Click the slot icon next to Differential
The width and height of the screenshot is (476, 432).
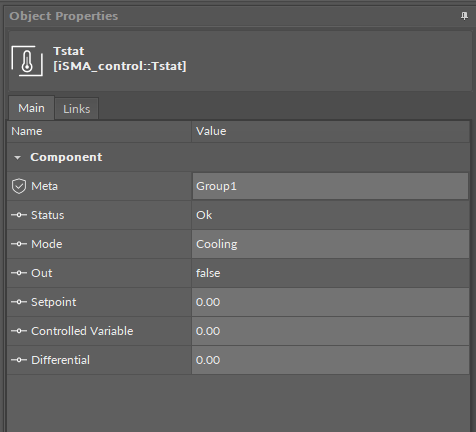coord(19,360)
